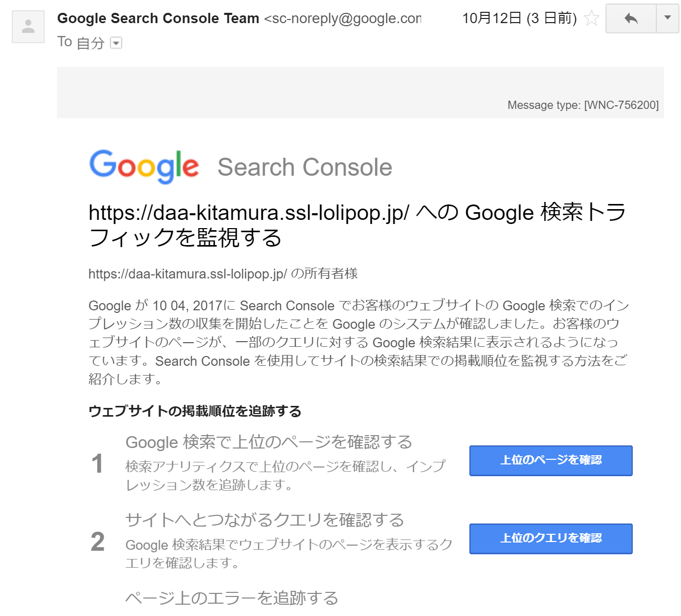Click the step number 2 icon
681x616 pixels.
coord(98,542)
